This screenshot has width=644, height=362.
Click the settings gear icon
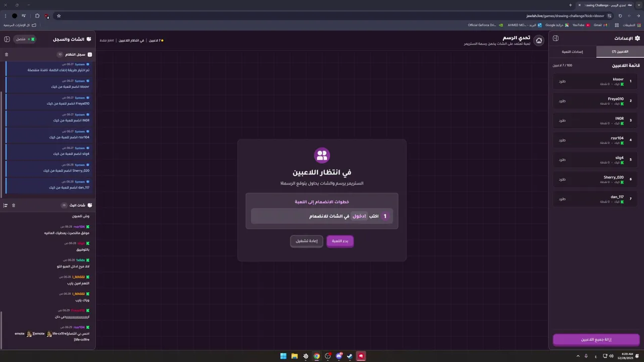pos(637,38)
